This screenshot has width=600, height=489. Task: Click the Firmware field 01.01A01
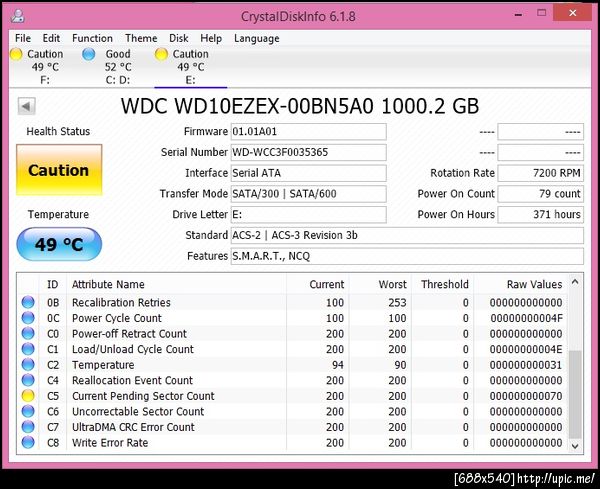click(x=308, y=132)
